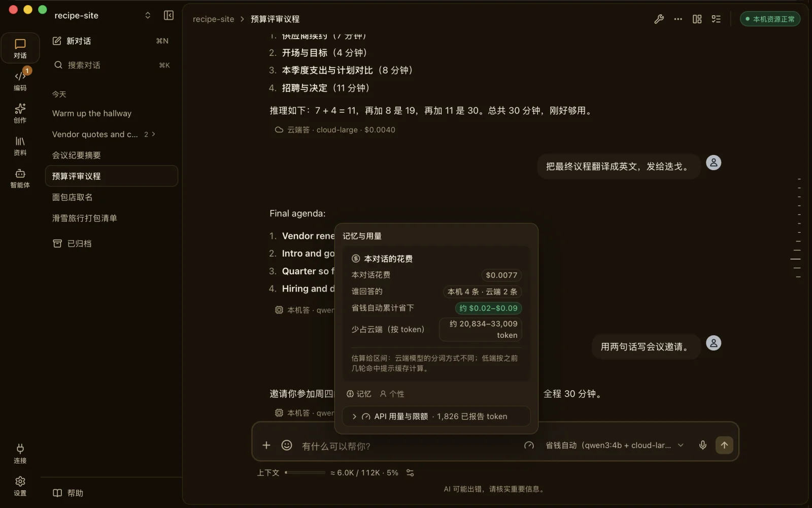Toggle the split layout view icon
This screenshot has width=812, height=508.
[x=697, y=19]
